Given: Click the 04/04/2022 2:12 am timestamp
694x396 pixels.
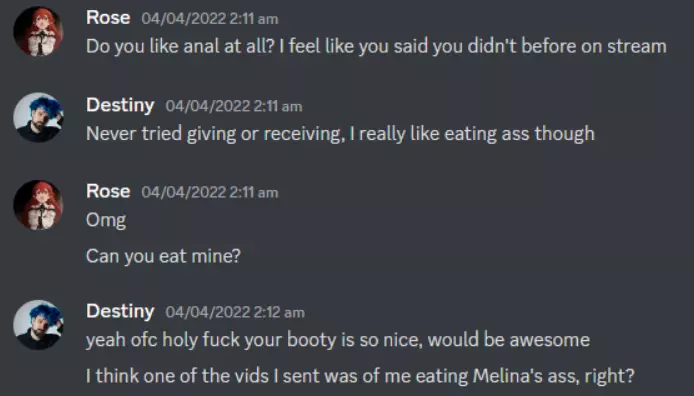Looking at the screenshot, I should (x=235, y=312).
